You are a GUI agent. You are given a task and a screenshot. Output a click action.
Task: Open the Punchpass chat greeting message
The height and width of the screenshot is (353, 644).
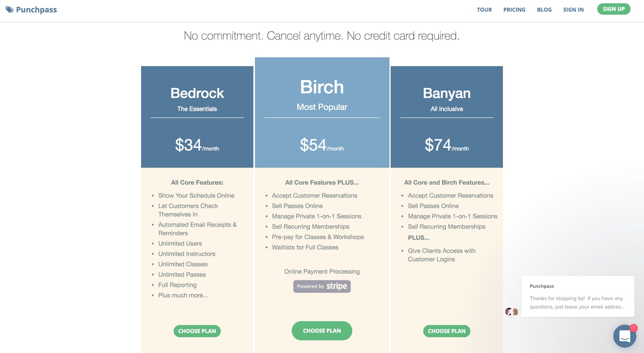tap(577, 297)
